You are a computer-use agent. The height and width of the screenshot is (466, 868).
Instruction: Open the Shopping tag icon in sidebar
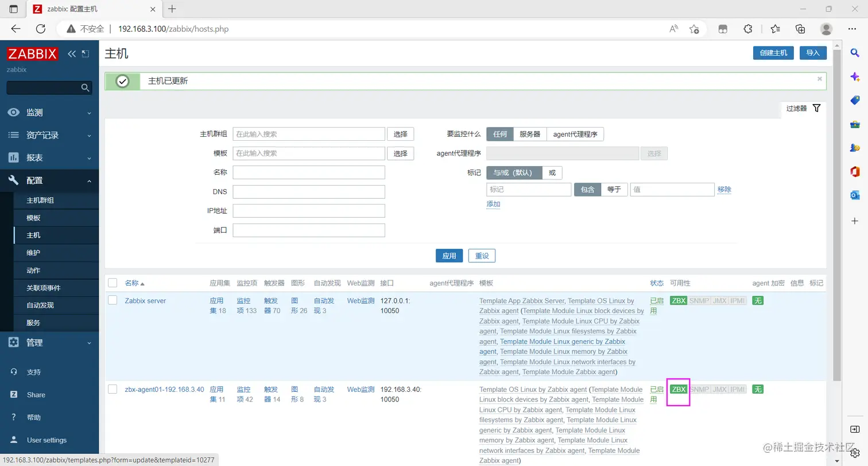855,101
